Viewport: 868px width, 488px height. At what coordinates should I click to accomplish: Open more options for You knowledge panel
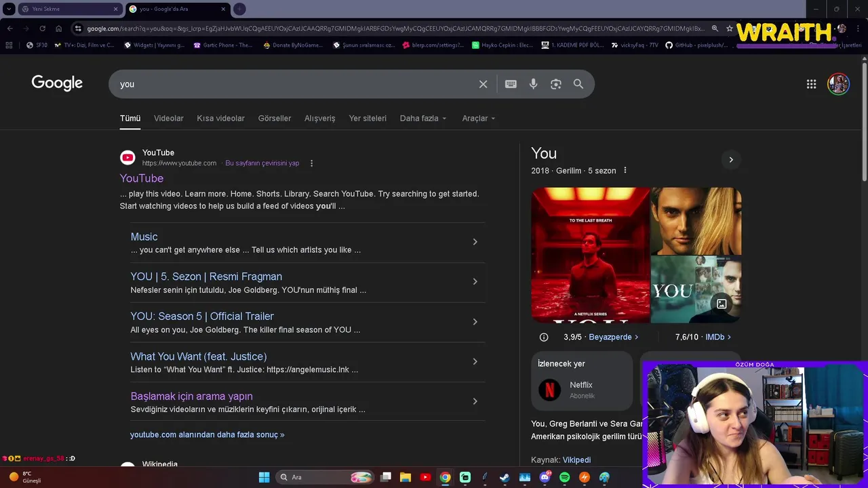point(625,171)
